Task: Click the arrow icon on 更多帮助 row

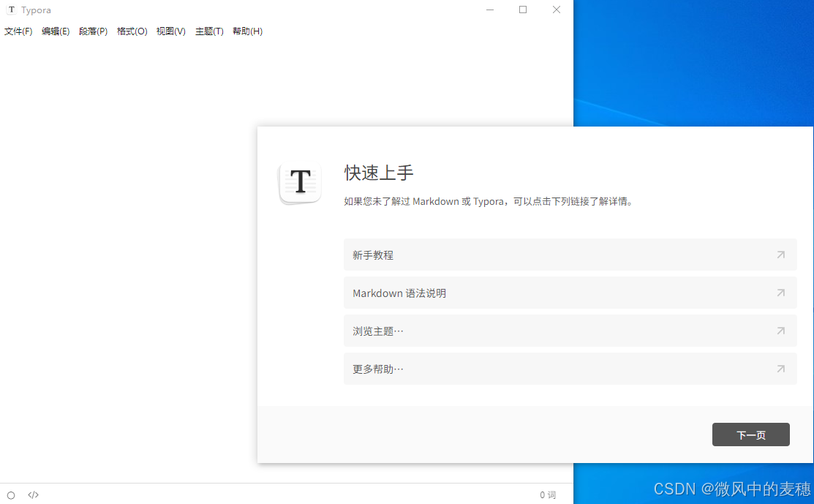Action: tap(781, 369)
